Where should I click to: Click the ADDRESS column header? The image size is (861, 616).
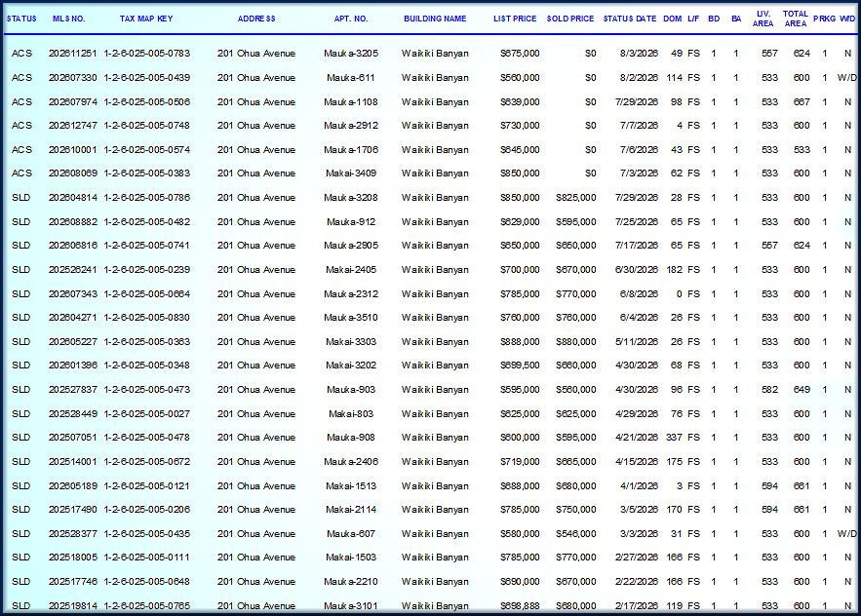click(x=256, y=19)
